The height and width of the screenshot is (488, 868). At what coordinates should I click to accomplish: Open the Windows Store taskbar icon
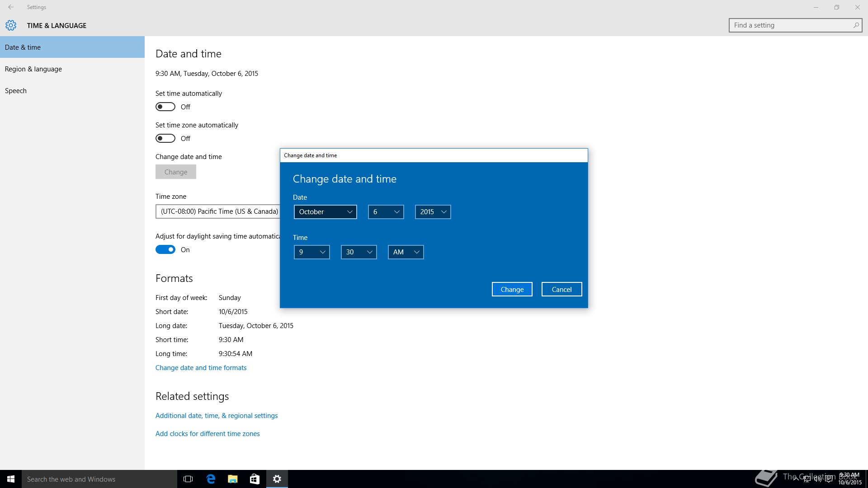(x=255, y=479)
